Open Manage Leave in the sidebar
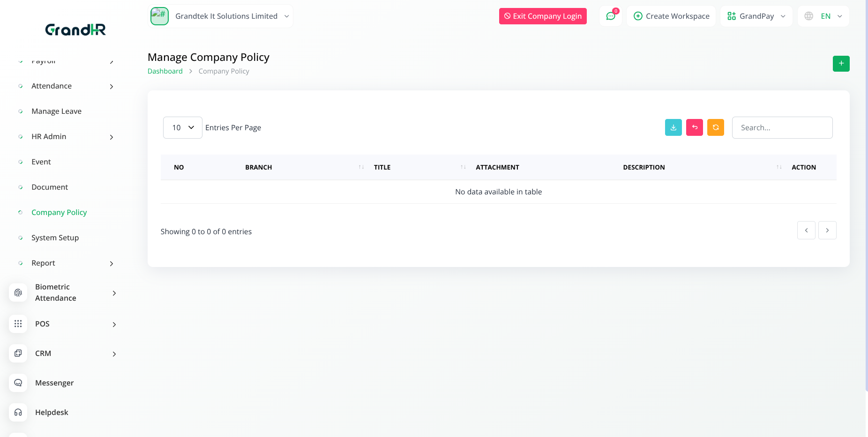 tap(56, 111)
